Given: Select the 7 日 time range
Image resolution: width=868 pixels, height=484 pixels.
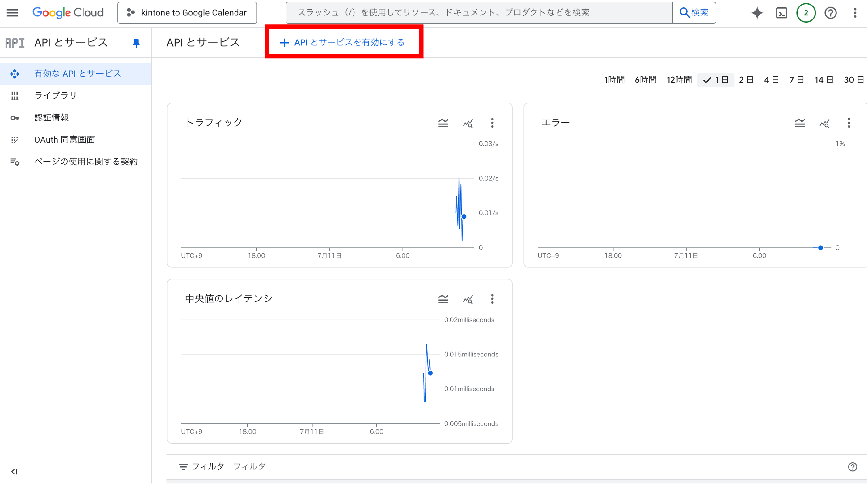Looking at the screenshot, I should point(797,80).
